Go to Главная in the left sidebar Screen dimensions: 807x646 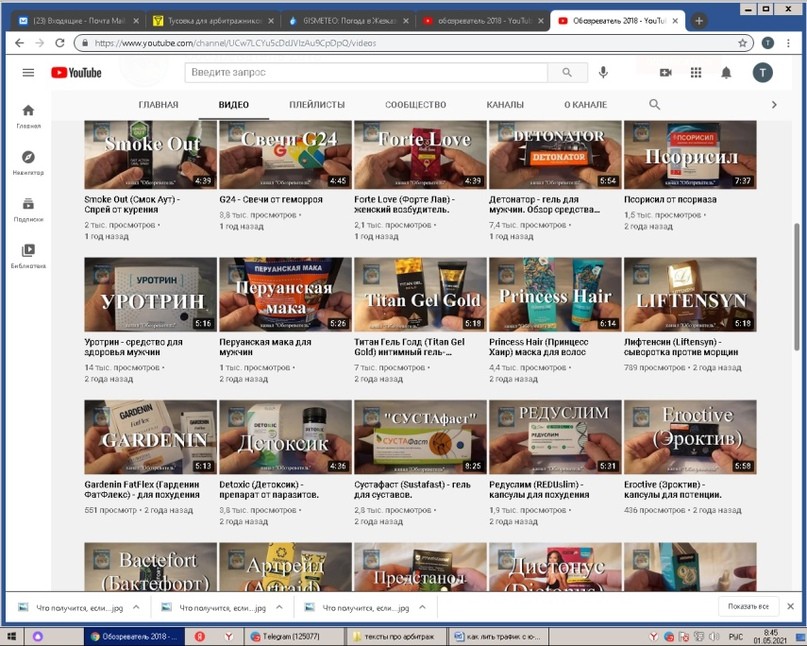(x=28, y=116)
